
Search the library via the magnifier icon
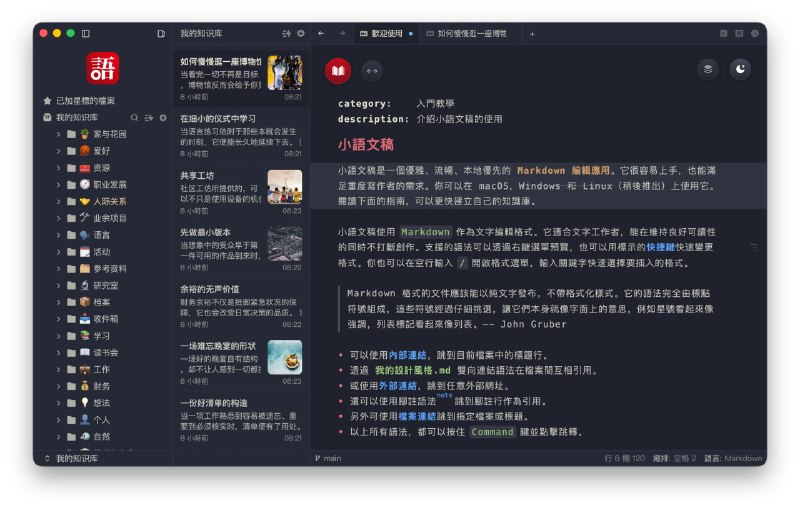134,118
